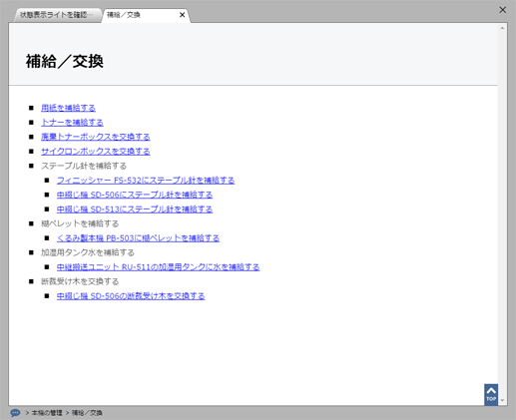
Task: Open 中綴じ機 SD-506の断裁受け木を交換する link
Action: (131, 296)
